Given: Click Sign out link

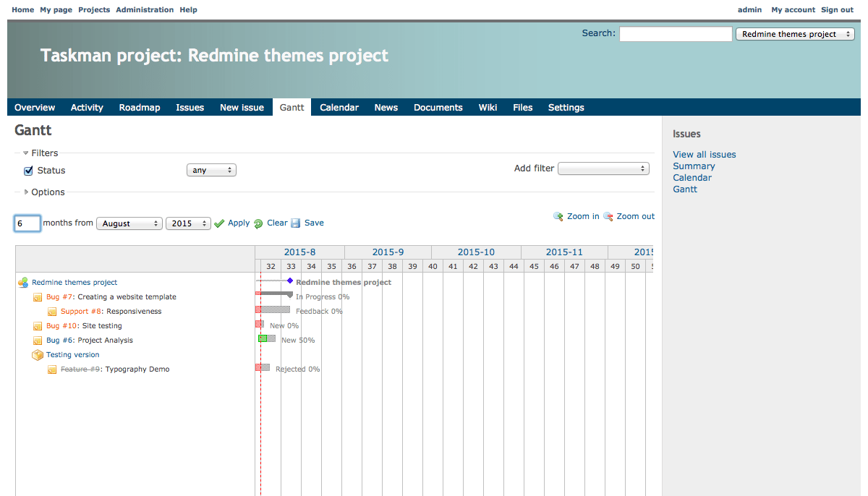Looking at the screenshot, I should pos(837,9).
